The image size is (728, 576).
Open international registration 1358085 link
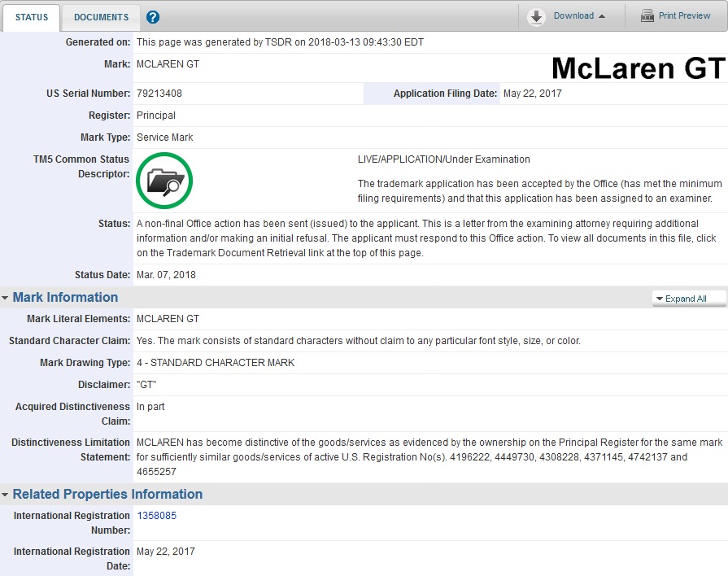coord(156,516)
